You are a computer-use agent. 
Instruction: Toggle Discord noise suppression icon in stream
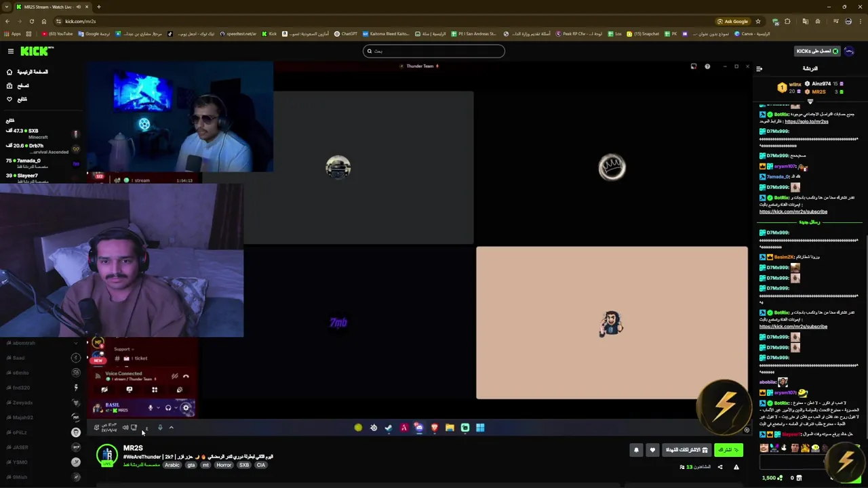(x=175, y=376)
